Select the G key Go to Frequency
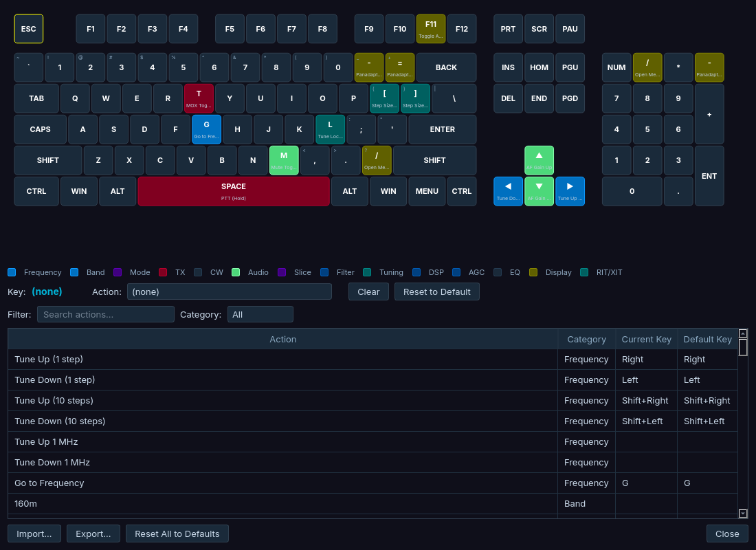This screenshot has width=756, height=550. coord(206,129)
